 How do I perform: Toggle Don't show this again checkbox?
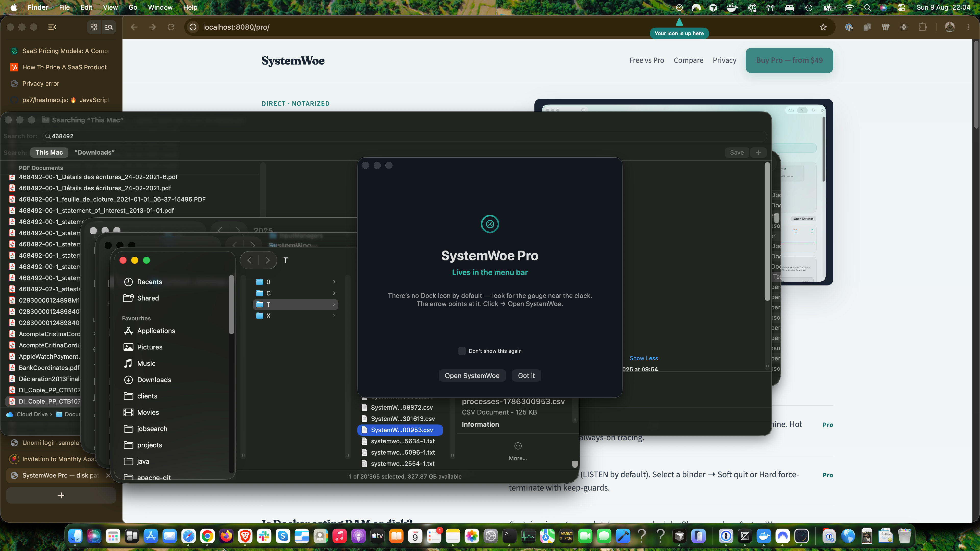click(462, 350)
